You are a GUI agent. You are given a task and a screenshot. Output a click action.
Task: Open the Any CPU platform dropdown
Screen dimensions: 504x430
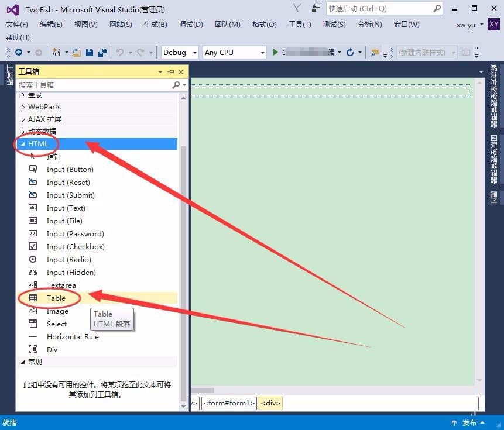pyautogui.click(x=263, y=52)
